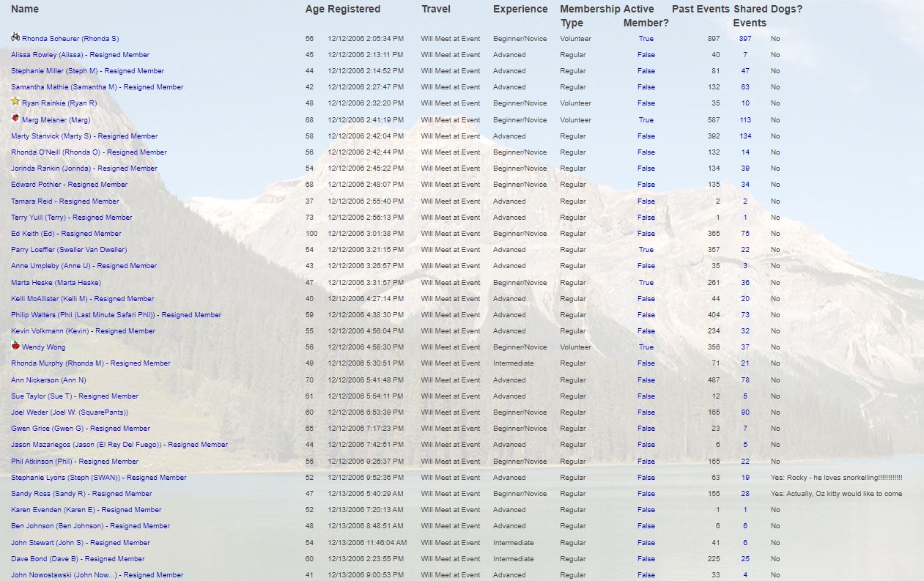Open Stephanie Lyons (Steph SWAN) profile link
924x581 pixels.
point(98,478)
